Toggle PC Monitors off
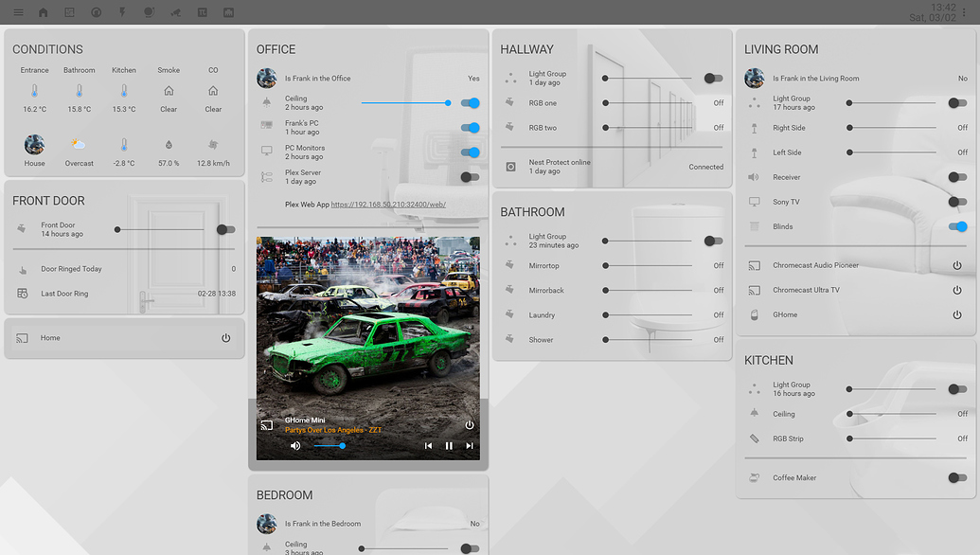Viewport: 980px width, 555px height. pos(470,152)
